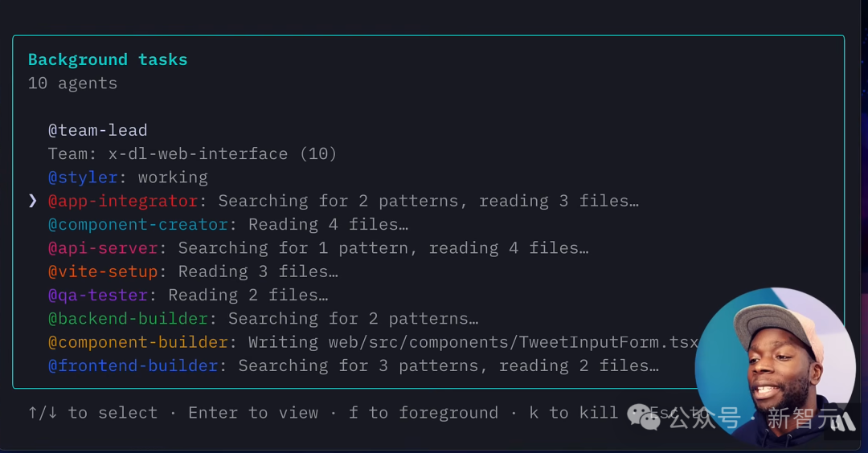Select the @styler agent row
This screenshot has width=868, height=453.
click(x=128, y=178)
